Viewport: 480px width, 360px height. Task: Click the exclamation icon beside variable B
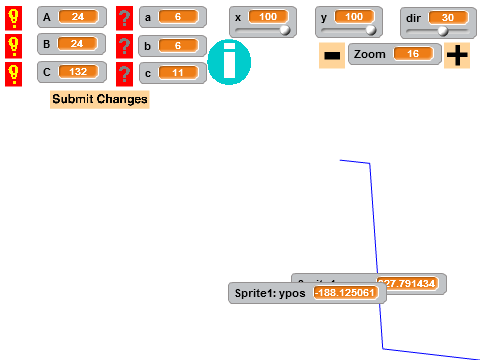tap(14, 46)
